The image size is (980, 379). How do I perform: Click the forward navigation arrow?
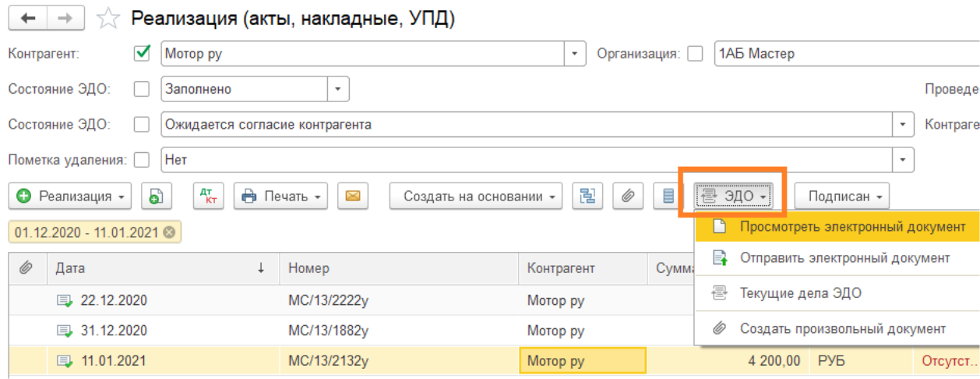point(67,19)
